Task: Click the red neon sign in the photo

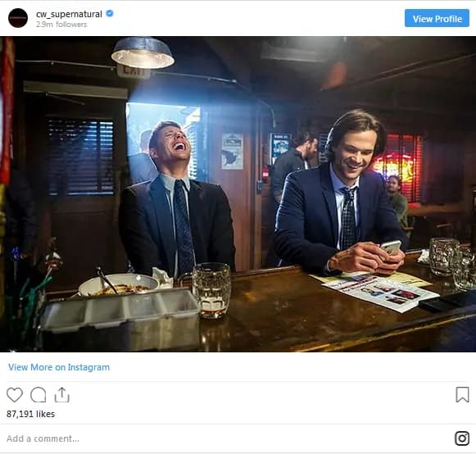Action: coord(397,167)
